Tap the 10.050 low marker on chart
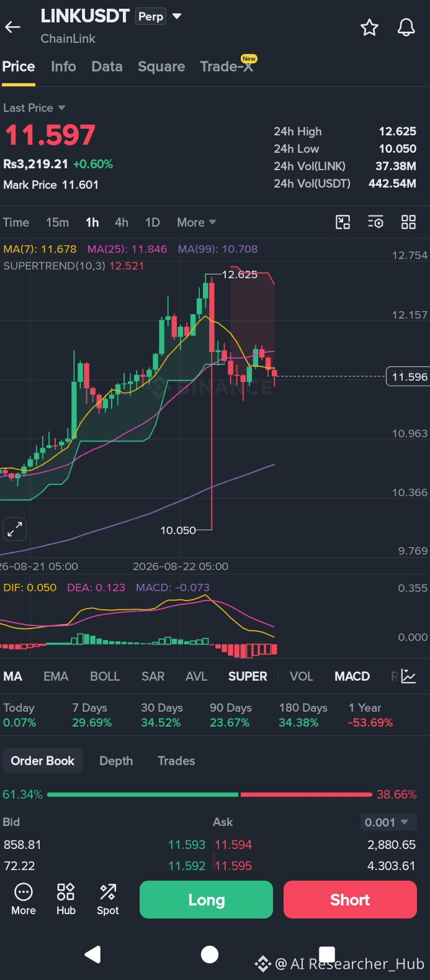 click(x=178, y=530)
